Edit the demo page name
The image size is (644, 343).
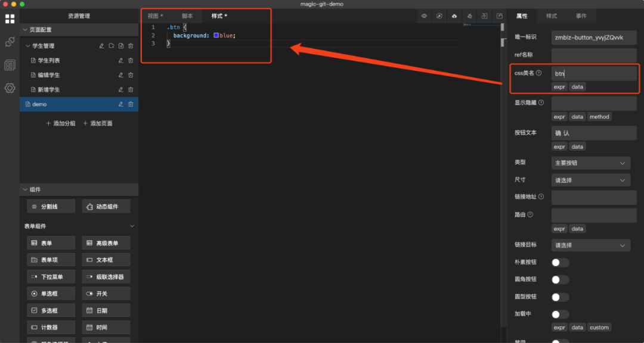tap(120, 104)
